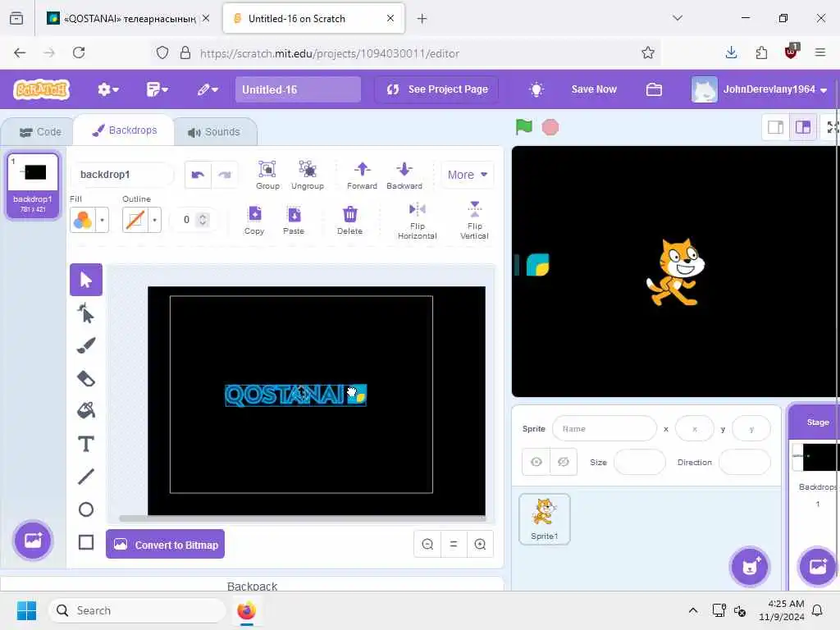Select the Text tool
Viewport: 840px width, 630px height.
(85, 444)
